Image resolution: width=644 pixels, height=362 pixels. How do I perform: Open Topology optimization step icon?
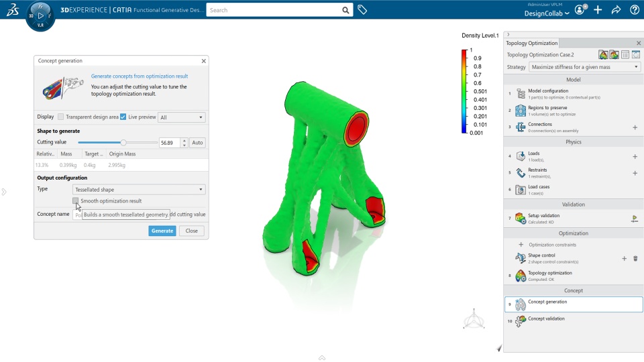[x=521, y=276]
